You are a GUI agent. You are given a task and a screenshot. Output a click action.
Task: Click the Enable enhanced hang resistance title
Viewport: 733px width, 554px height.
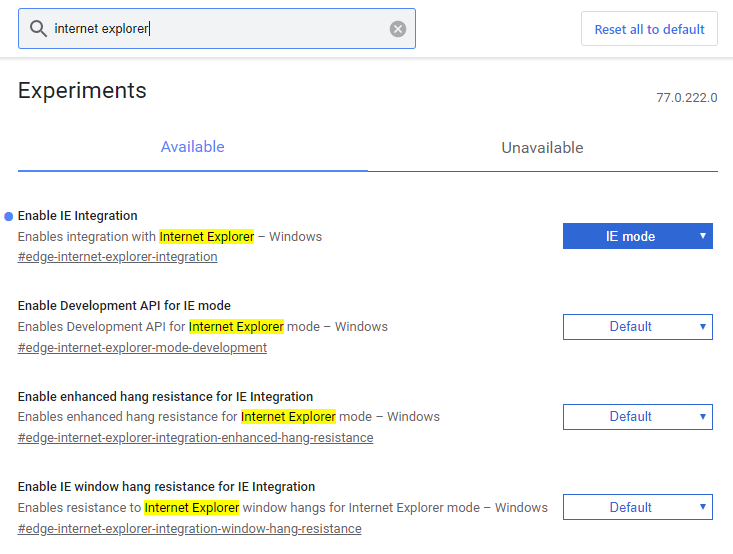tap(165, 397)
